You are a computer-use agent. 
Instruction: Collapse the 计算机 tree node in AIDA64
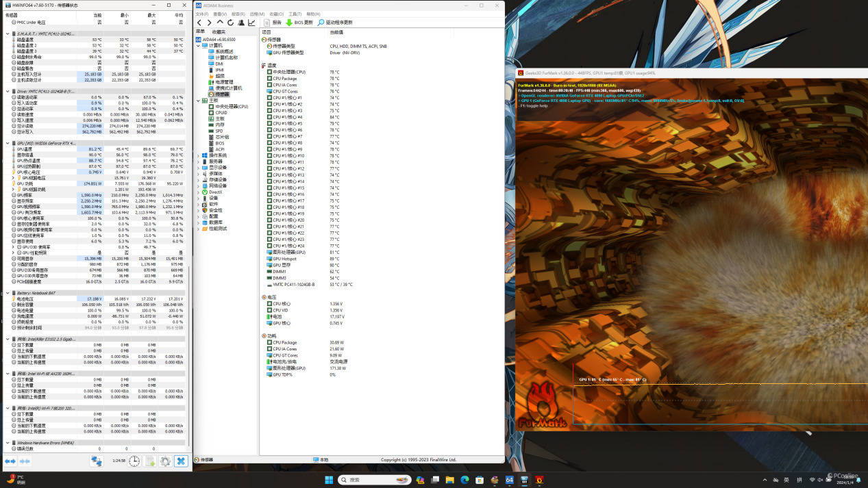click(198, 45)
